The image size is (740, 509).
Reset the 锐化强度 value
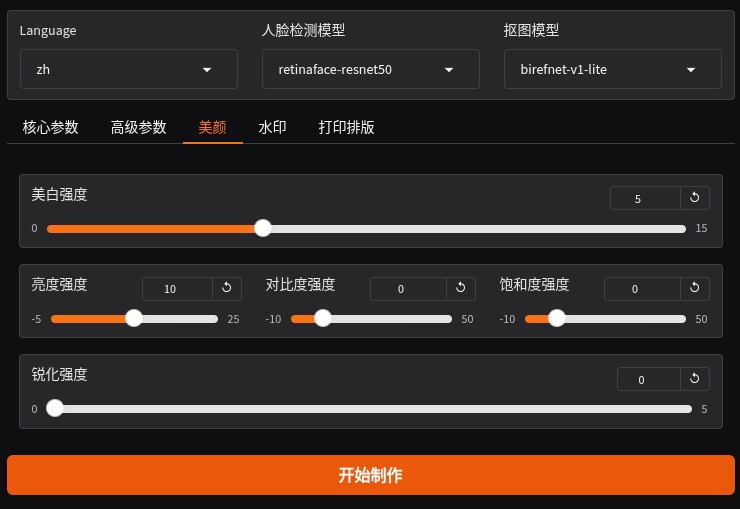(695, 379)
